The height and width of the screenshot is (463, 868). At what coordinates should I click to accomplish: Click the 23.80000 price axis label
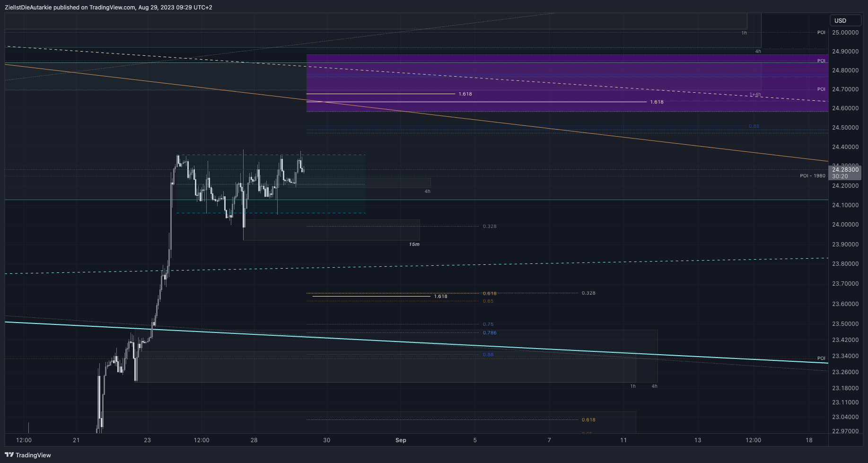[845, 264]
